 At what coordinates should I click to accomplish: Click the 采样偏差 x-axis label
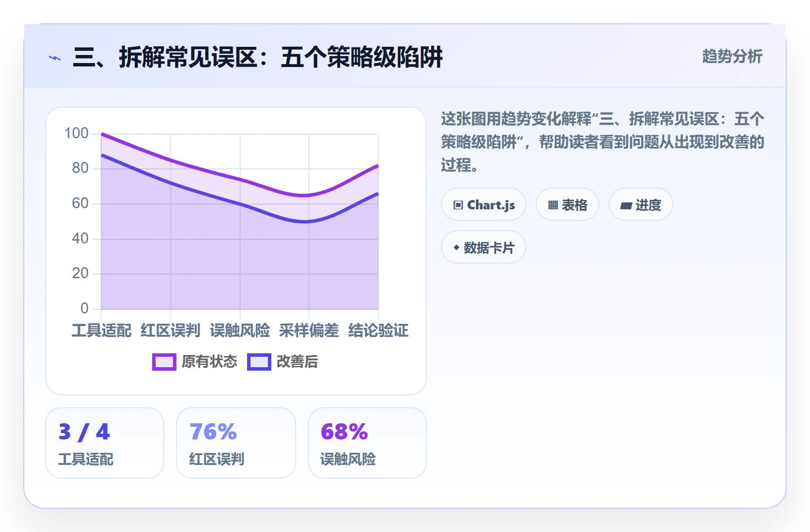(309, 331)
